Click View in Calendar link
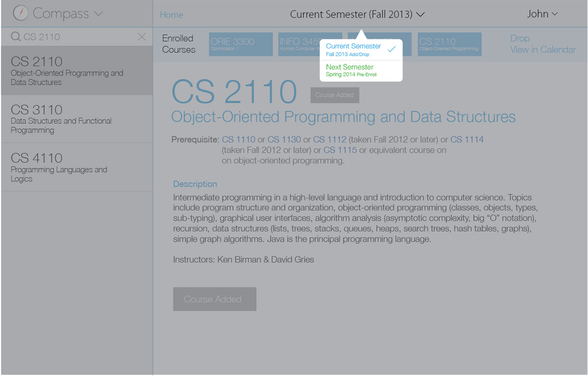Viewport: 588px width, 376px height. coord(543,49)
